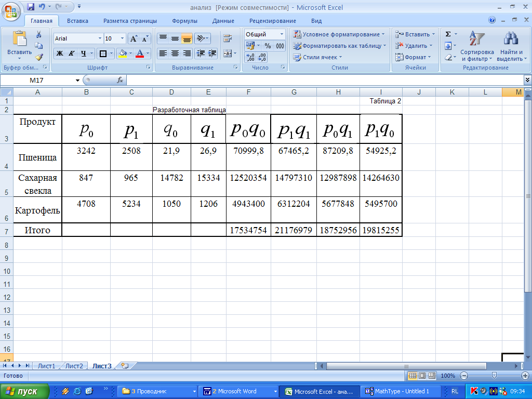The height and width of the screenshot is (399, 532).
Task: Click the large Вставить paste button
Action: [x=19, y=46]
